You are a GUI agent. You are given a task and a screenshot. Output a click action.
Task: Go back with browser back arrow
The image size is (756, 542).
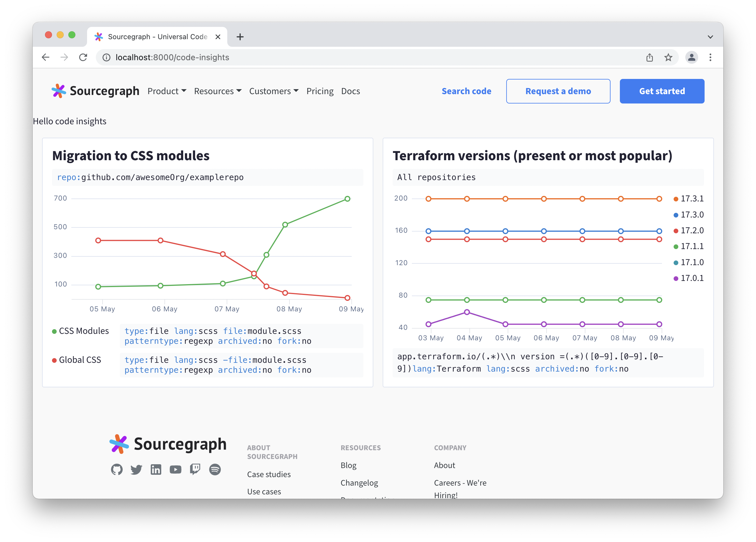coord(46,57)
